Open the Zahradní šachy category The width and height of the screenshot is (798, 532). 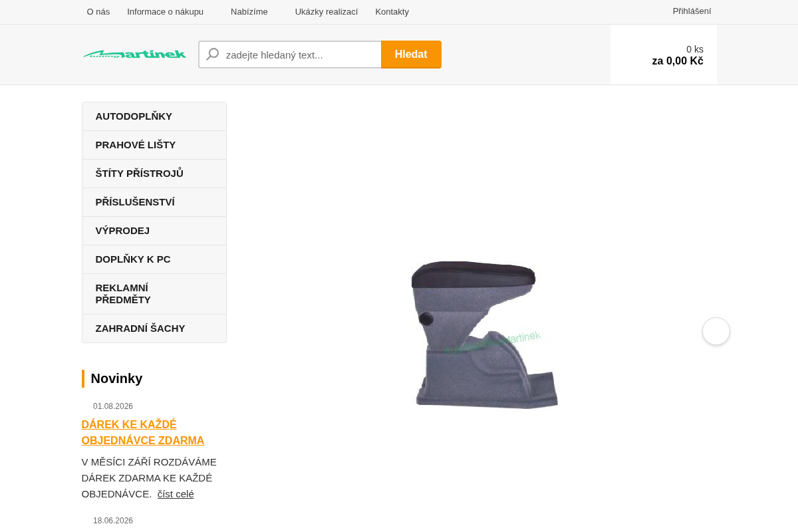154,329
